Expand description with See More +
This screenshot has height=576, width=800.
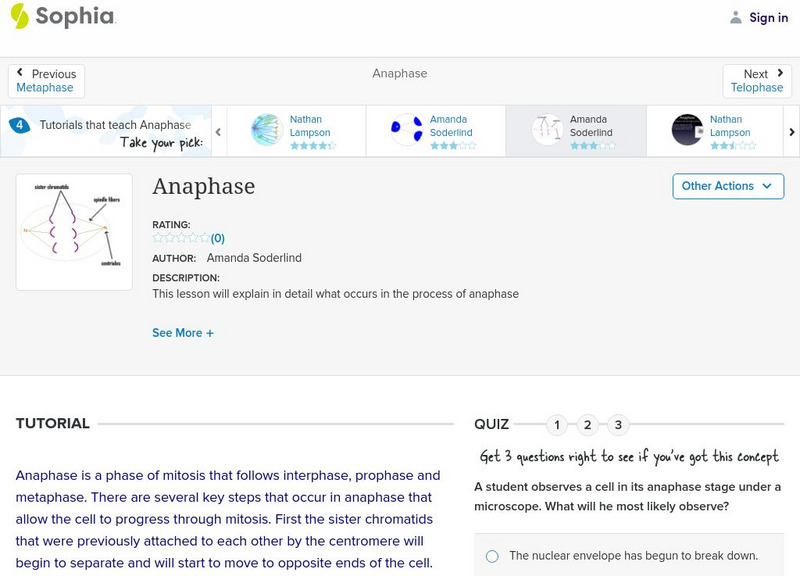[x=183, y=333]
